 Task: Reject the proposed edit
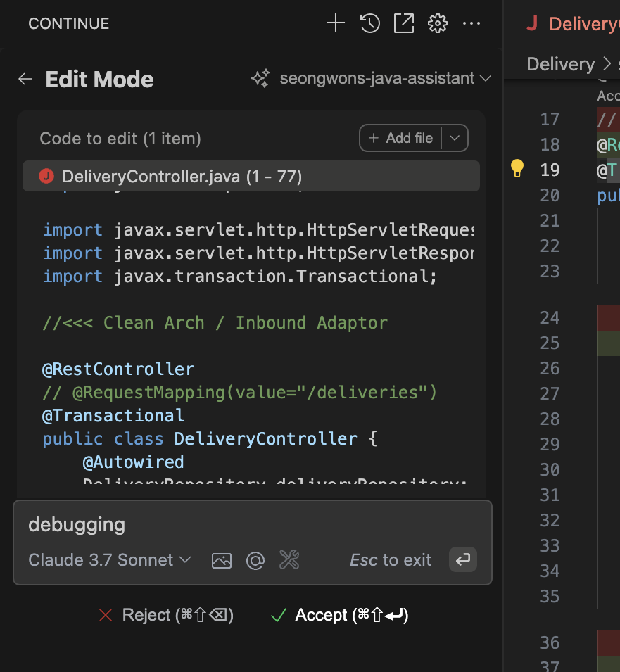point(166,615)
